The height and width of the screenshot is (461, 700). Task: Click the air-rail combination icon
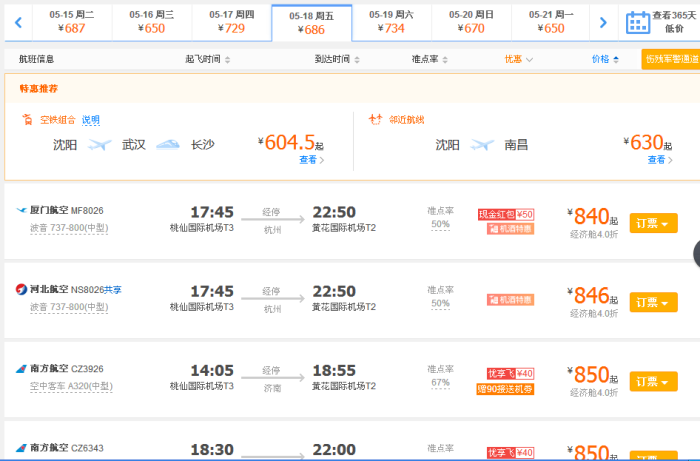(28, 120)
